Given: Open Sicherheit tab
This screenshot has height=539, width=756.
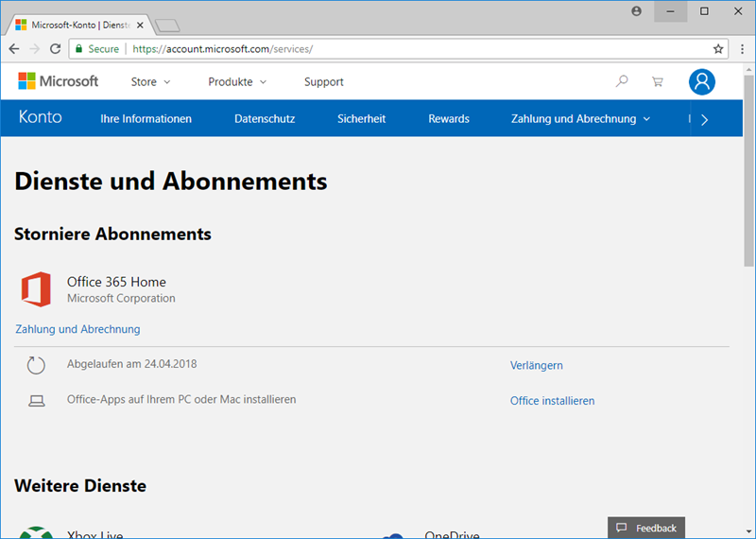Looking at the screenshot, I should (361, 119).
